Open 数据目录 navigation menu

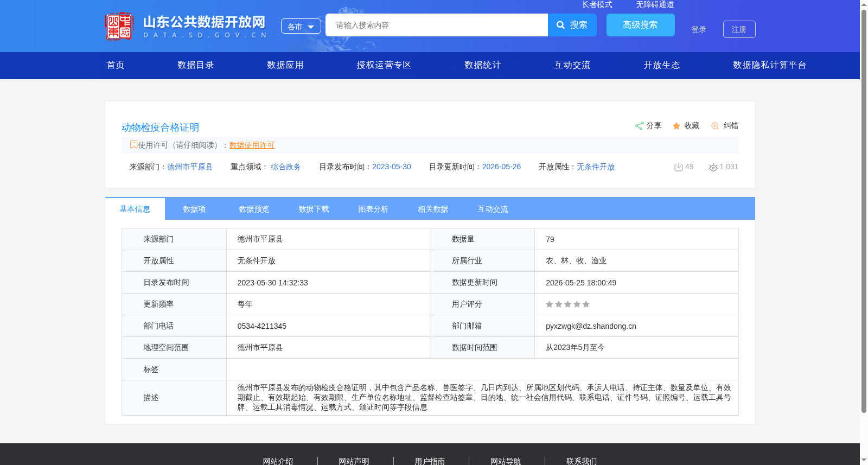coord(196,65)
